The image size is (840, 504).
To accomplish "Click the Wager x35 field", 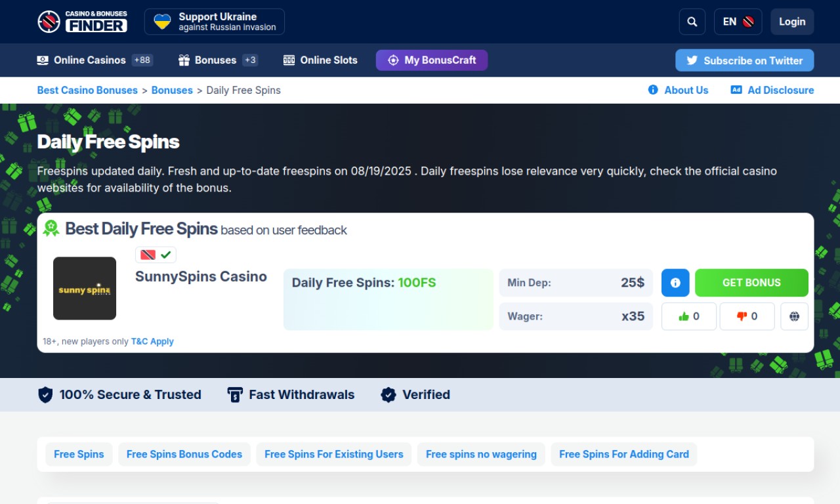I will [576, 316].
